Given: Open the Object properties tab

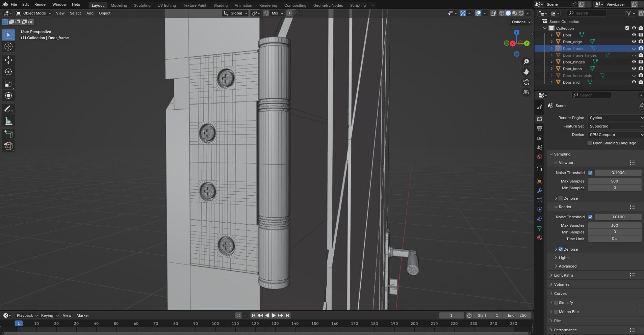Looking at the screenshot, I should [540, 181].
